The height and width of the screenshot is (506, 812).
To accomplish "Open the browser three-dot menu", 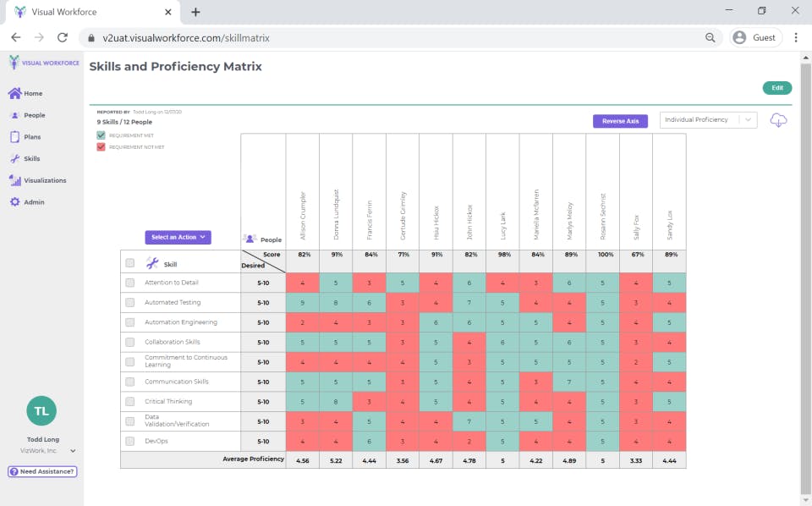I will [x=796, y=37].
